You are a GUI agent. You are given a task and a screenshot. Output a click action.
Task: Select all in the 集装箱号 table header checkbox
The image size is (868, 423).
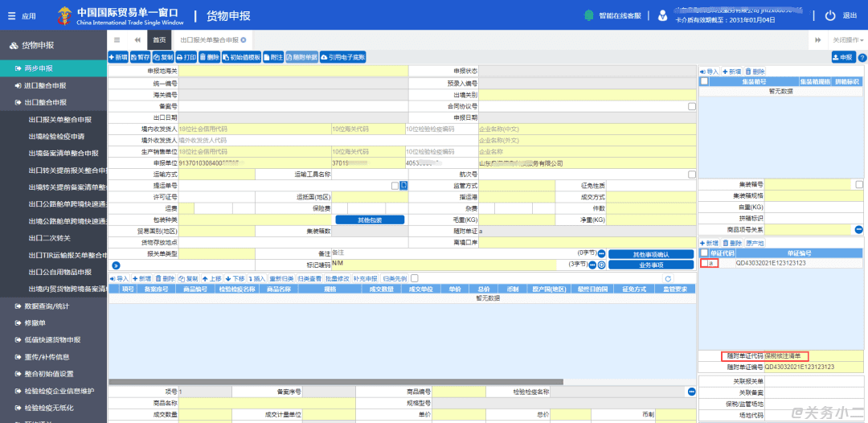(x=704, y=81)
